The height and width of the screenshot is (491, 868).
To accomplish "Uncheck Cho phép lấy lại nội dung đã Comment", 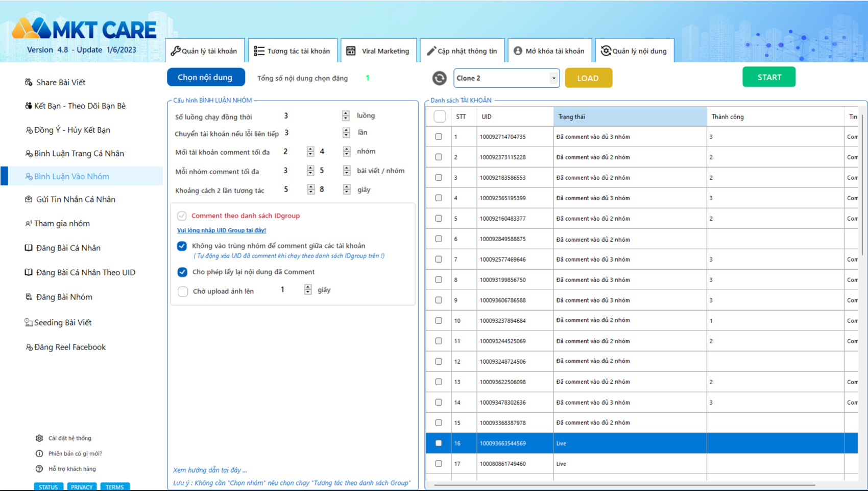I will click(x=182, y=272).
